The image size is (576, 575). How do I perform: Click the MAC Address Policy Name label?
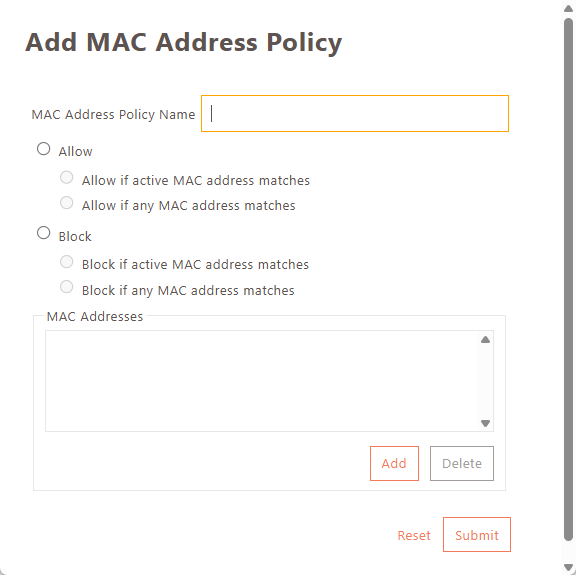coord(113,115)
